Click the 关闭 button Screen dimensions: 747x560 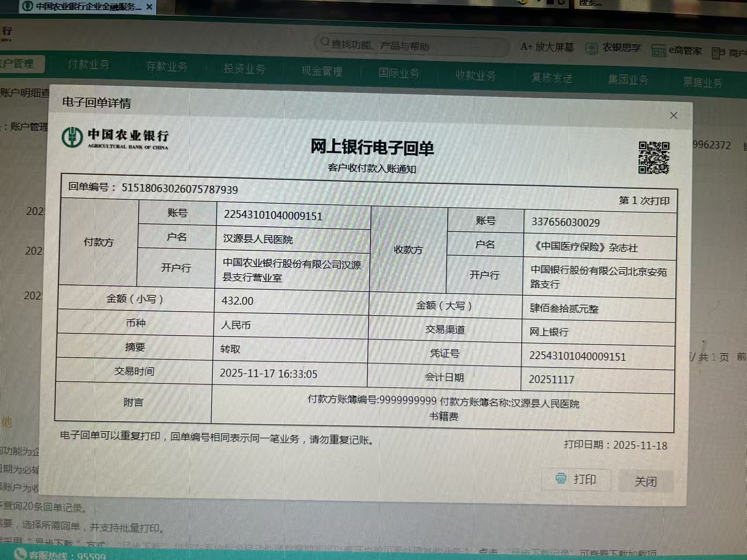645,481
